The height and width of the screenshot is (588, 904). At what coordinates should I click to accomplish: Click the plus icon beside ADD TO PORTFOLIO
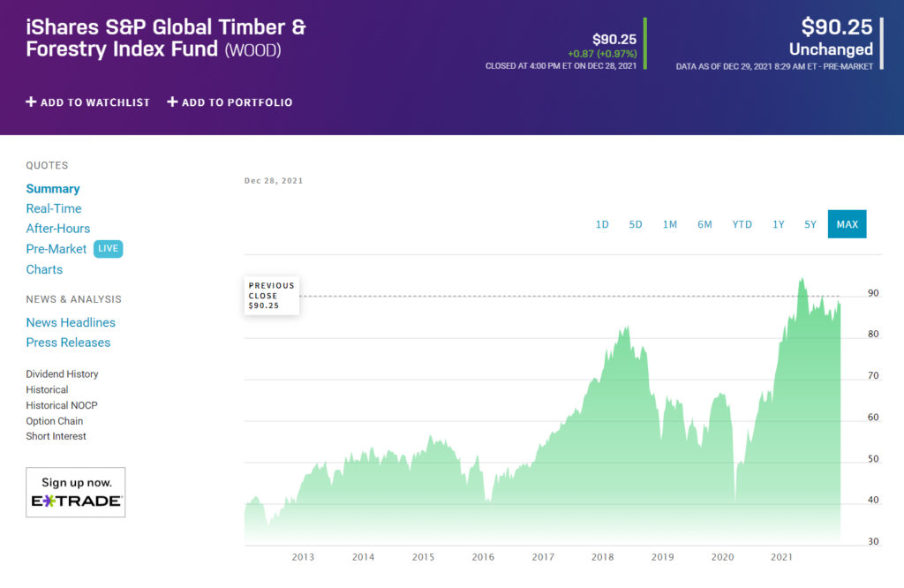coord(171,102)
